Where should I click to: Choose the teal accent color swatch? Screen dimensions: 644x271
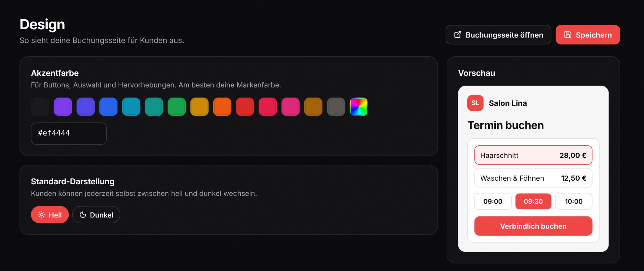tap(154, 107)
